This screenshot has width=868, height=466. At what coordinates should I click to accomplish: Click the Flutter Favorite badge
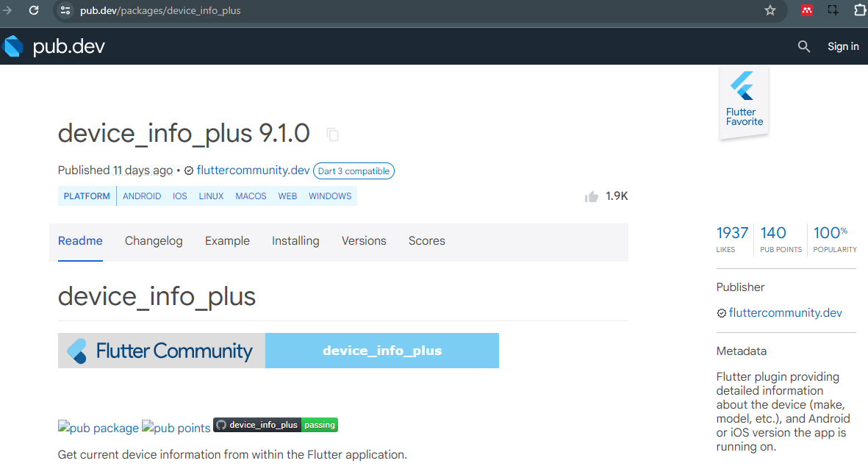point(744,103)
